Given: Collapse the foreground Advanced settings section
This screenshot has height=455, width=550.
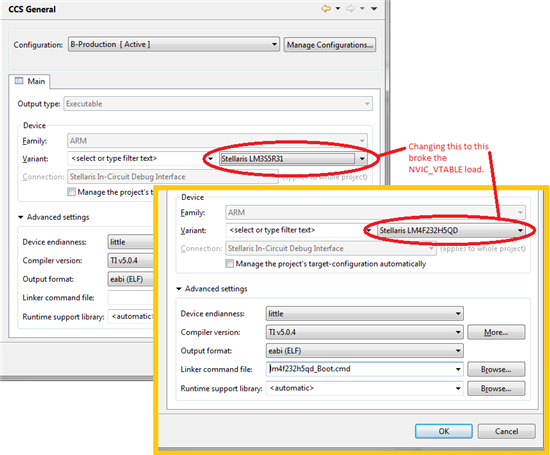Looking at the screenshot, I should click(x=179, y=289).
